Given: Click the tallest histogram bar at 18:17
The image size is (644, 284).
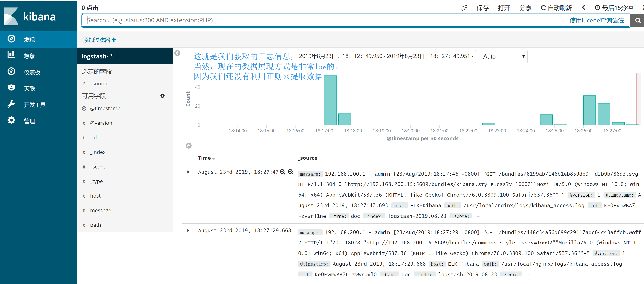Looking at the screenshot, I should (330, 100).
